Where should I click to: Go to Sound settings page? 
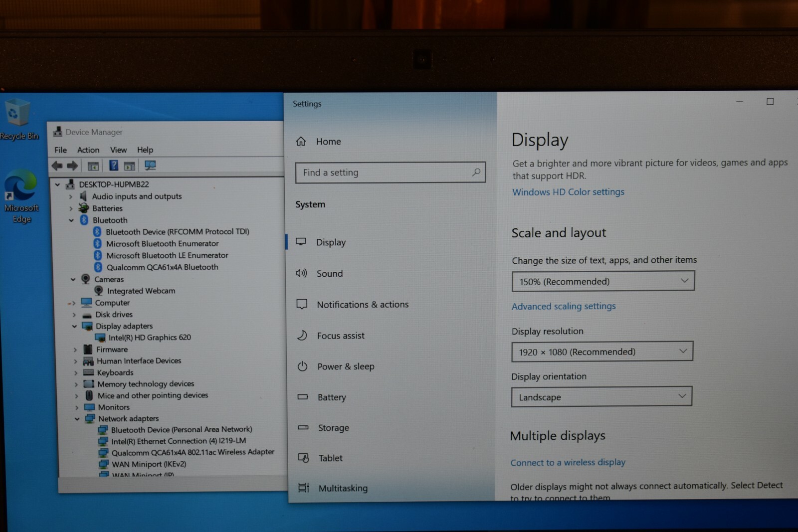click(330, 273)
